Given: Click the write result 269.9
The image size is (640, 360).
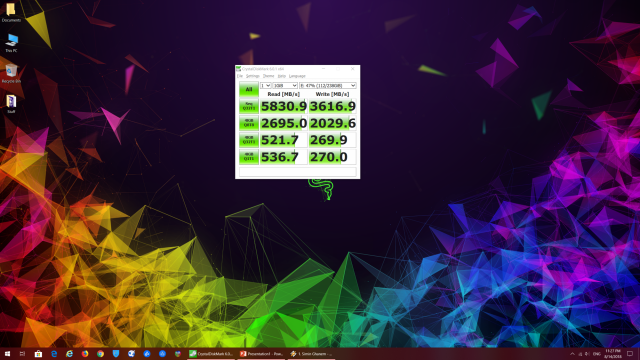Looking at the screenshot, I should pos(332,140).
